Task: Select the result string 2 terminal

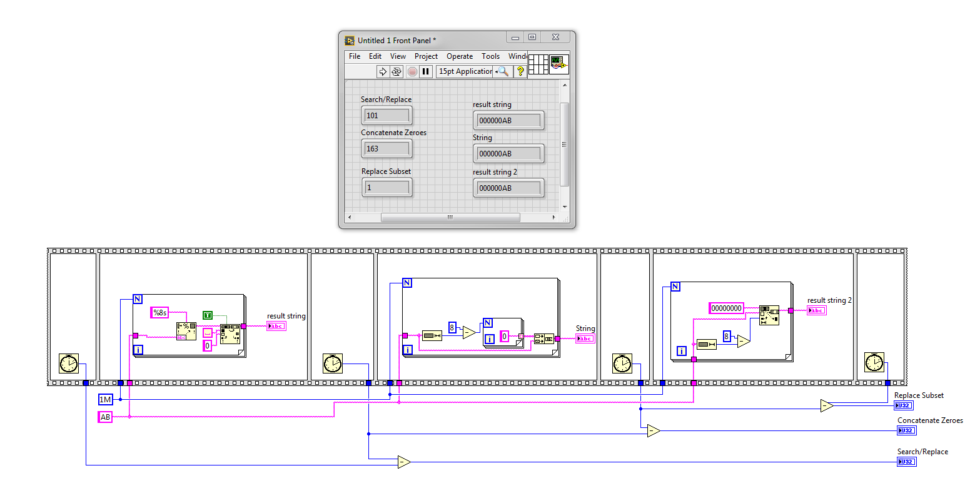Action: tap(816, 310)
